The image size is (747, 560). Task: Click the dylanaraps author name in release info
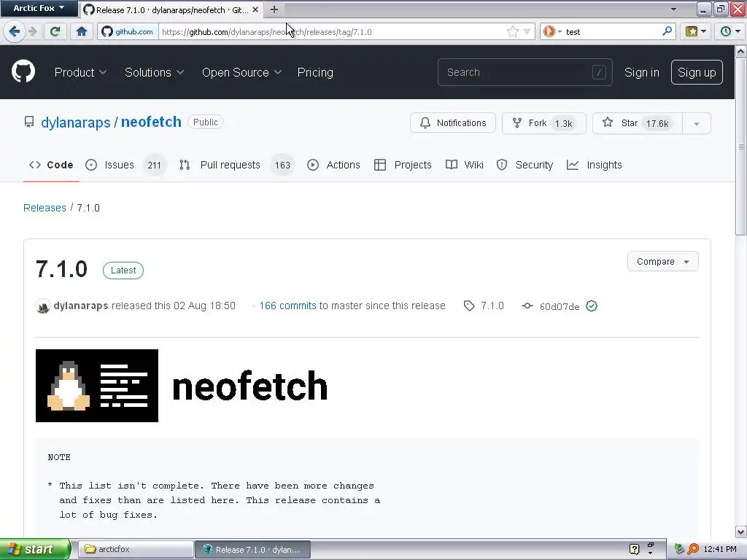(x=81, y=306)
